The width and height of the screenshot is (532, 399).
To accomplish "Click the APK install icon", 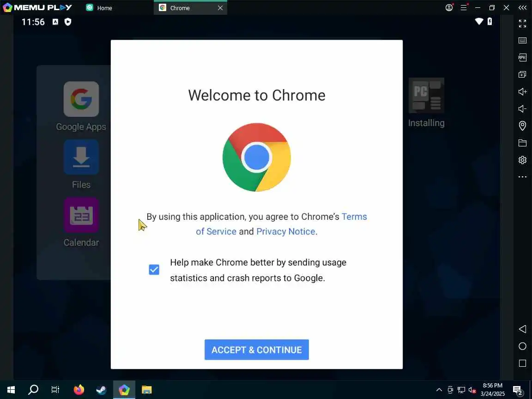I will (522, 57).
